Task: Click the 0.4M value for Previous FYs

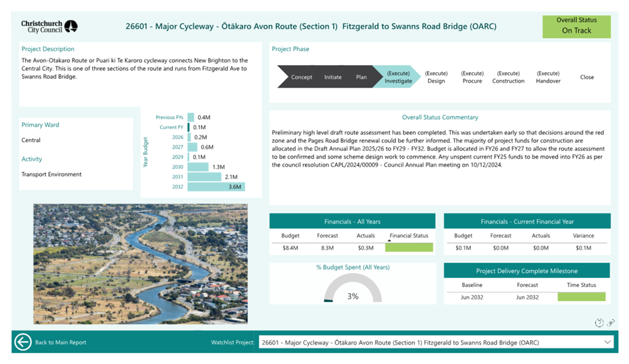Action: coord(204,117)
